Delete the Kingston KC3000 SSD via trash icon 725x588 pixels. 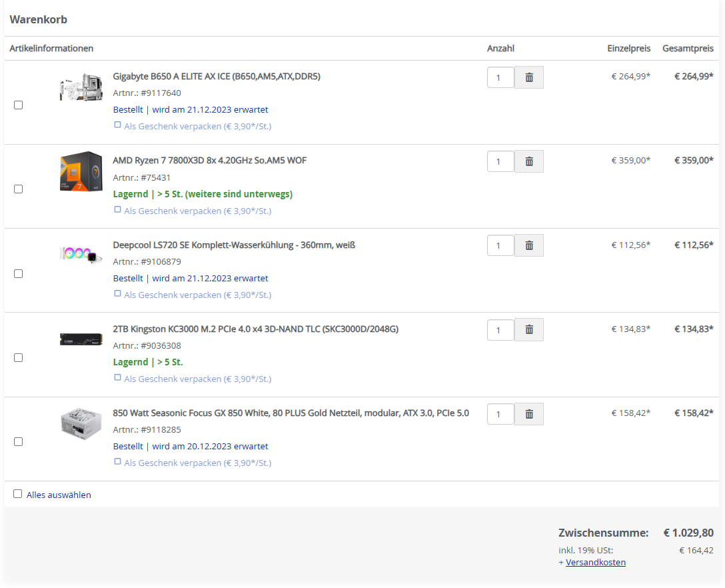528,329
